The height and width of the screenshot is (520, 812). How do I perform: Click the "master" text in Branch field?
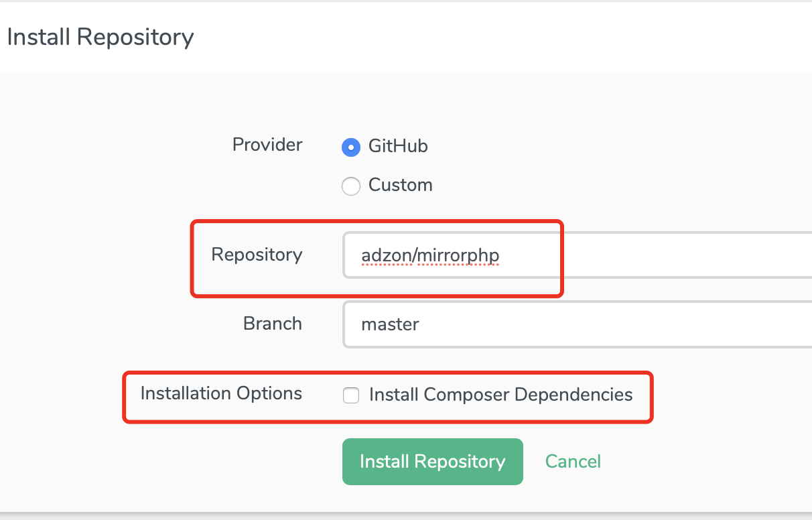tap(390, 325)
